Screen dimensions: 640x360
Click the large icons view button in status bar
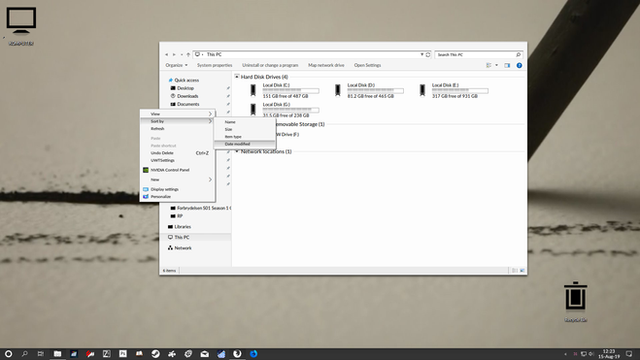pyautogui.click(x=522, y=270)
